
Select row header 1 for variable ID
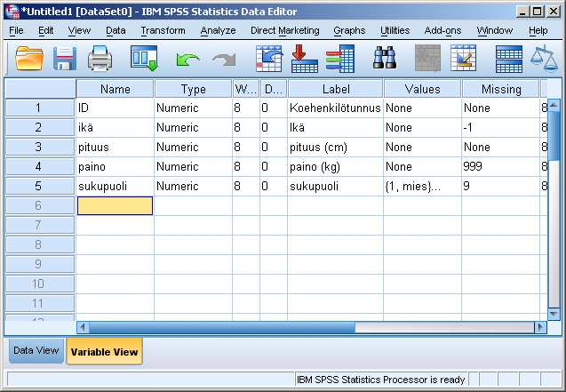[x=39, y=108]
